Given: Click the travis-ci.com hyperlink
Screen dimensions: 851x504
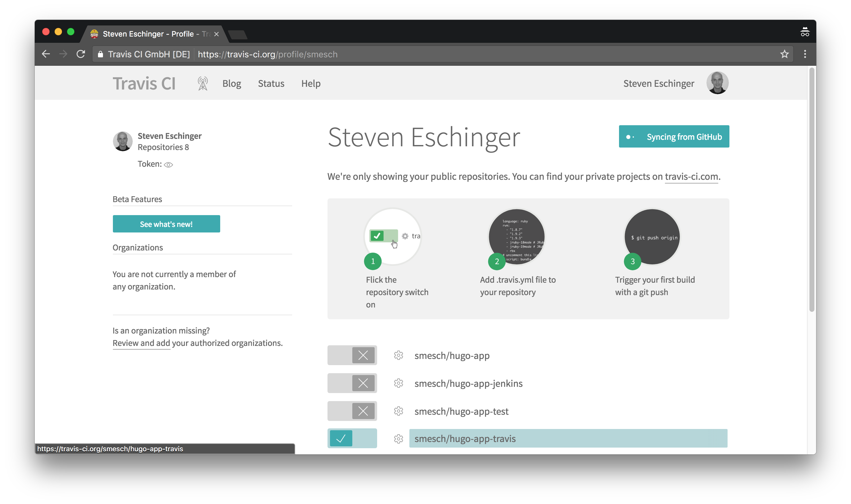Looking at the screenshot, I should pos(691,176).
